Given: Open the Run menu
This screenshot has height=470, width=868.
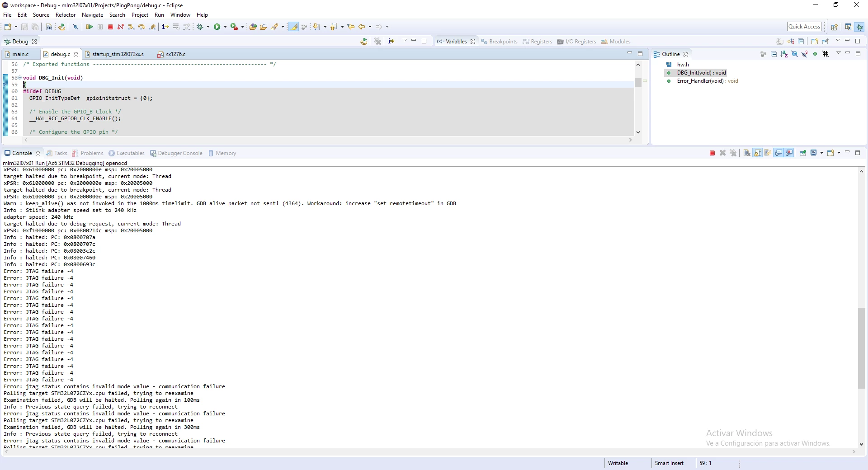Looking at the screenshot, I should click(159, 15).
